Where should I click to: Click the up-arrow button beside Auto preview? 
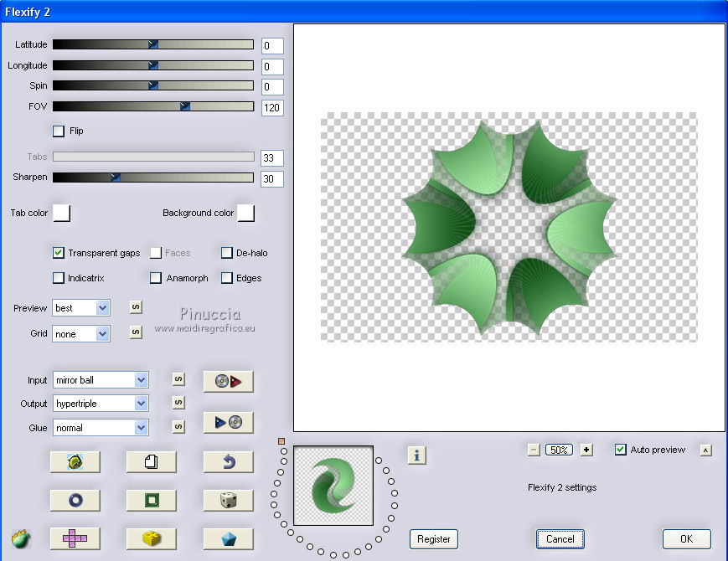pos(705,450)
